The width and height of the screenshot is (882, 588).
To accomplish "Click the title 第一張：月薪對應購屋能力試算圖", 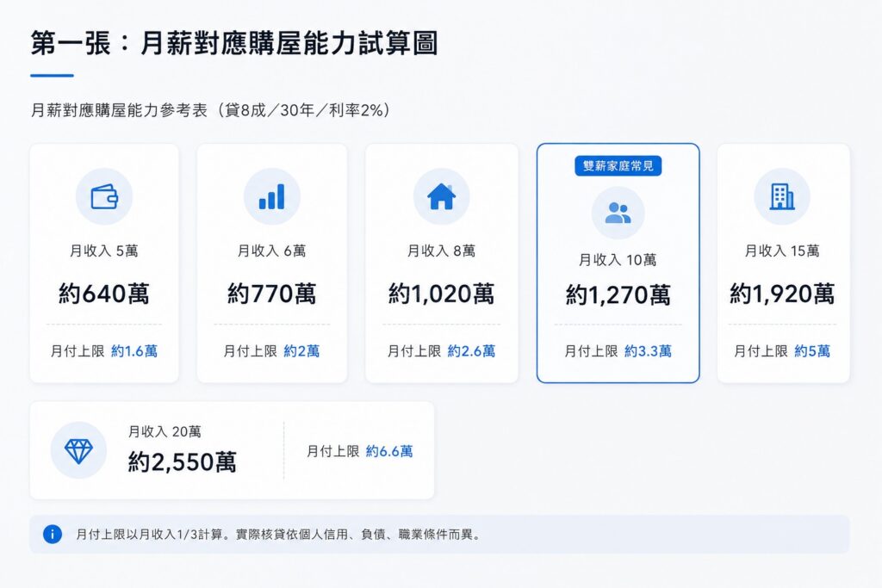I will [x=234, y=43].
